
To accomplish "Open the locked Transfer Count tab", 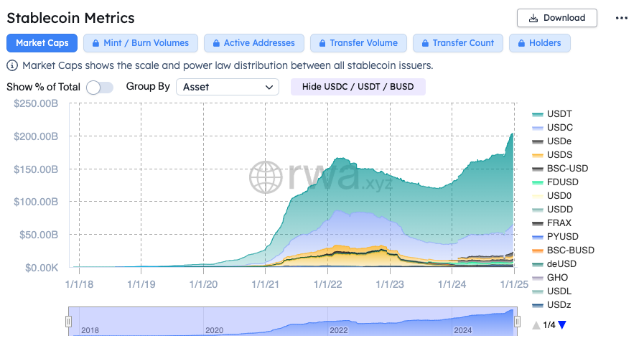I will (x=457, y=43).
